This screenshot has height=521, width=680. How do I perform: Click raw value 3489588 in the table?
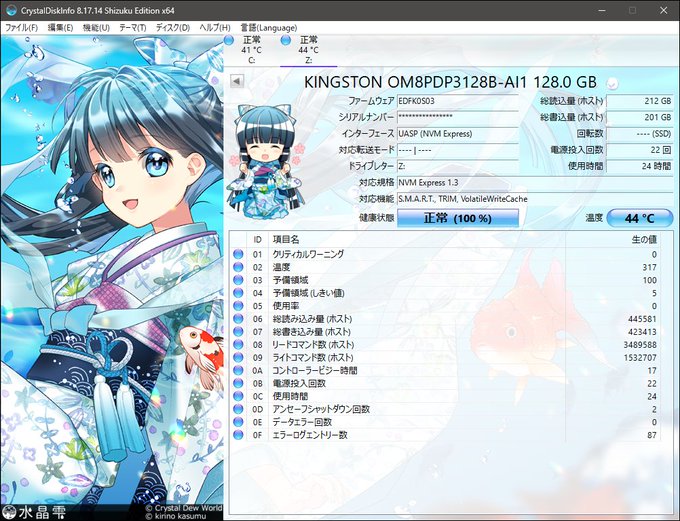point(640,344)
